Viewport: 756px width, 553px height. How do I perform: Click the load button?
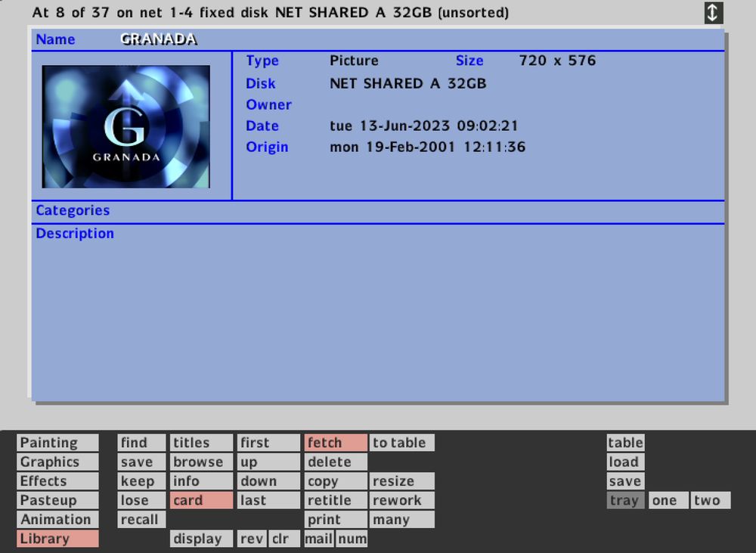625,461
